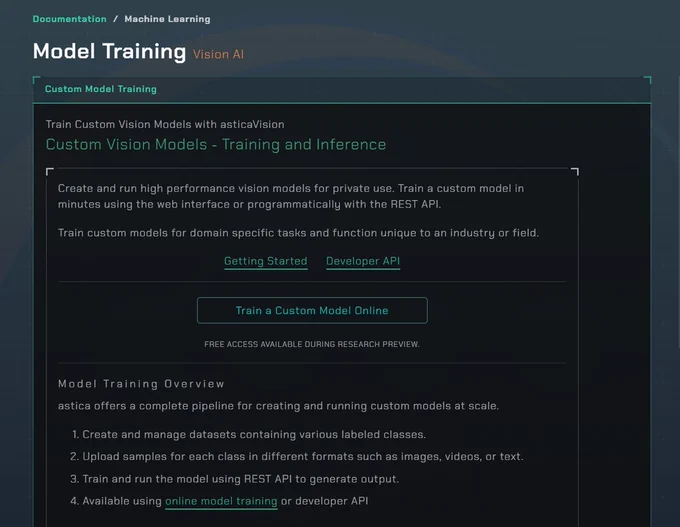
Task: Click 'FREE ACCESS AVAILABLE DURING RESEARCH PREVIEW' notice
Action: (x=312, y=344)
